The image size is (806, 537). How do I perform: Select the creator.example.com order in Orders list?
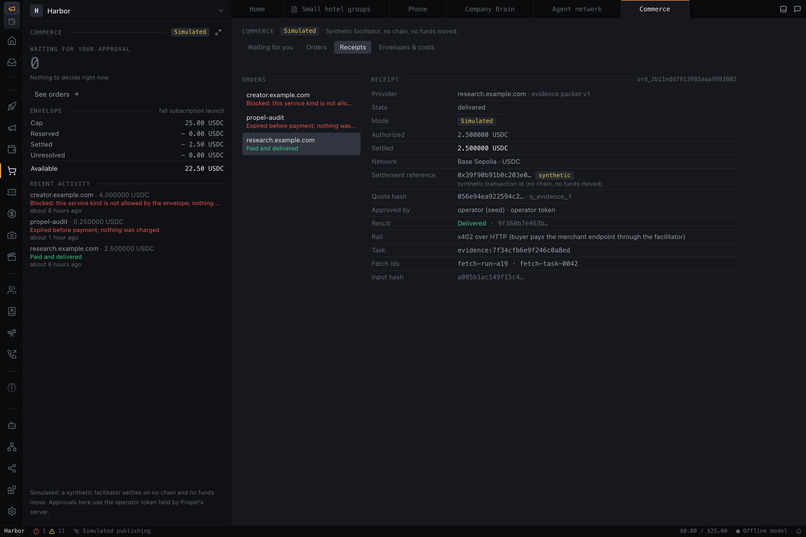tap(301, 99)
